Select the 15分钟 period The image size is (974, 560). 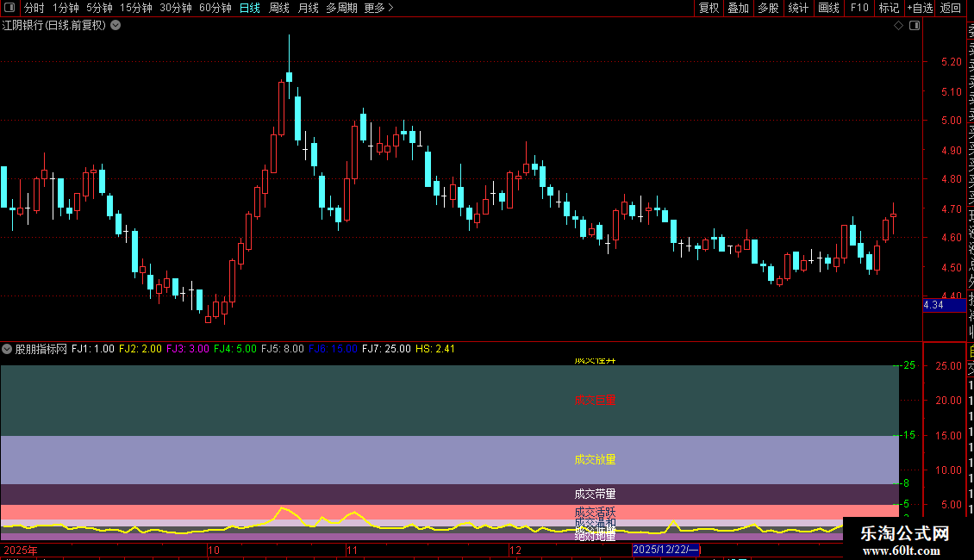(x=136, y=8)
